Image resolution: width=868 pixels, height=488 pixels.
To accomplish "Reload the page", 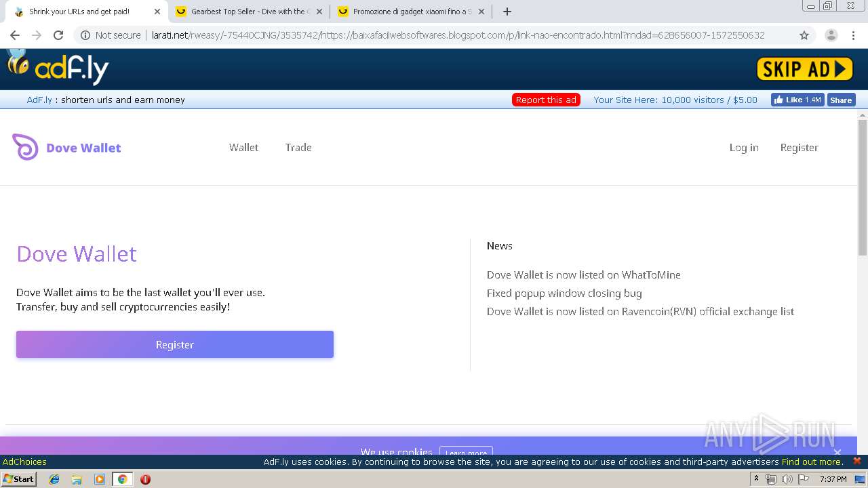I will click(58, 35).
